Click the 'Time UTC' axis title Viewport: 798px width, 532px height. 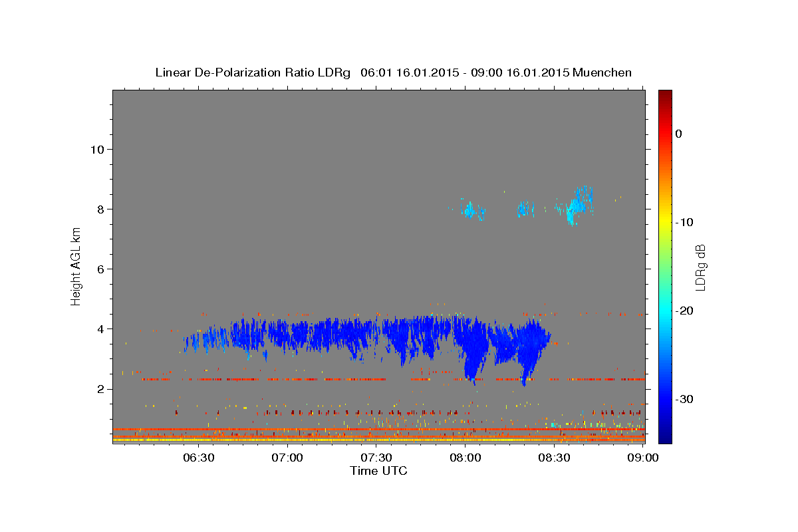tap(378, 471)
